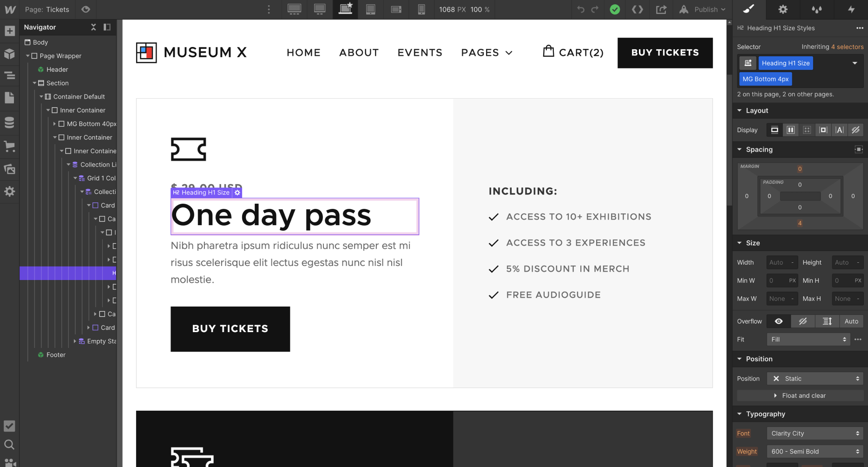
Task: Set Overflow to hidden with crossed-eye button
Action: coord(803,321)
